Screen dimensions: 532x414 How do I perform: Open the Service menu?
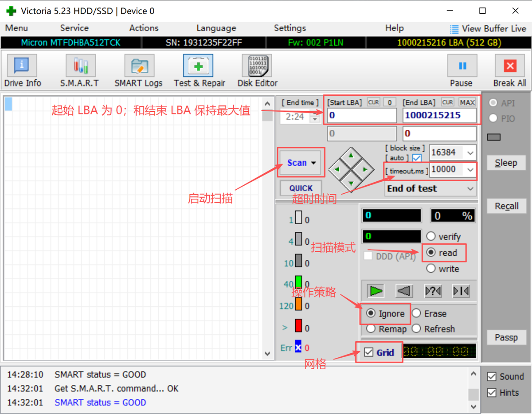pos(74,28)
